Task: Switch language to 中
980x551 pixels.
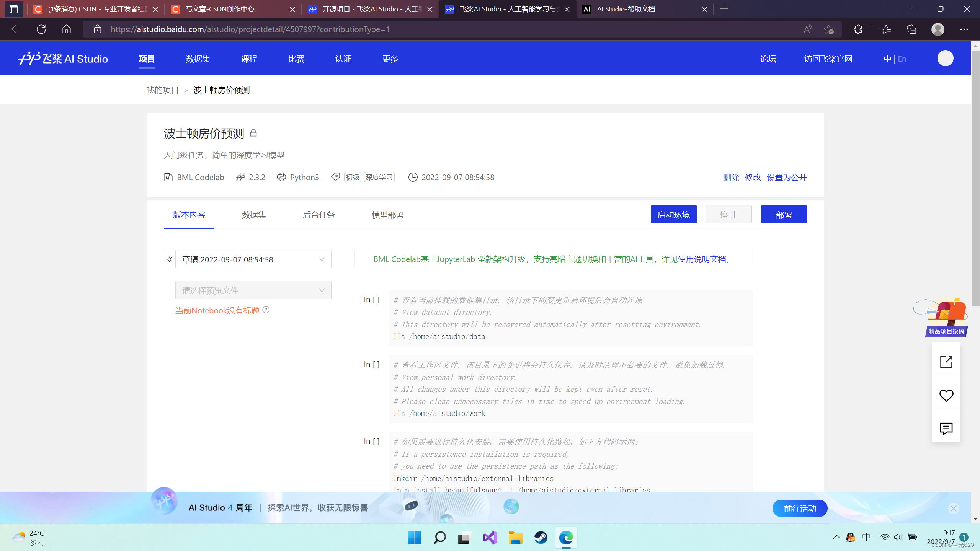Action: tap(887, 59)
